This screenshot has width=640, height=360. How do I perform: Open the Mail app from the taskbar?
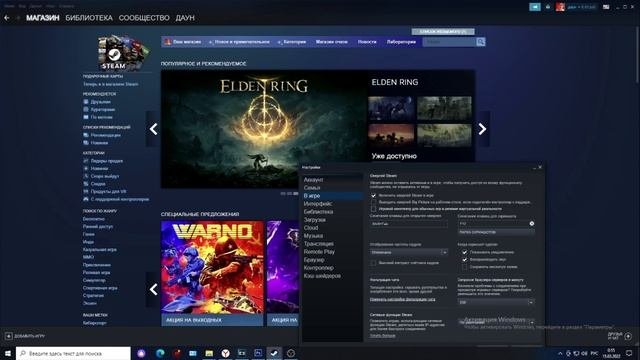[193, 353]
